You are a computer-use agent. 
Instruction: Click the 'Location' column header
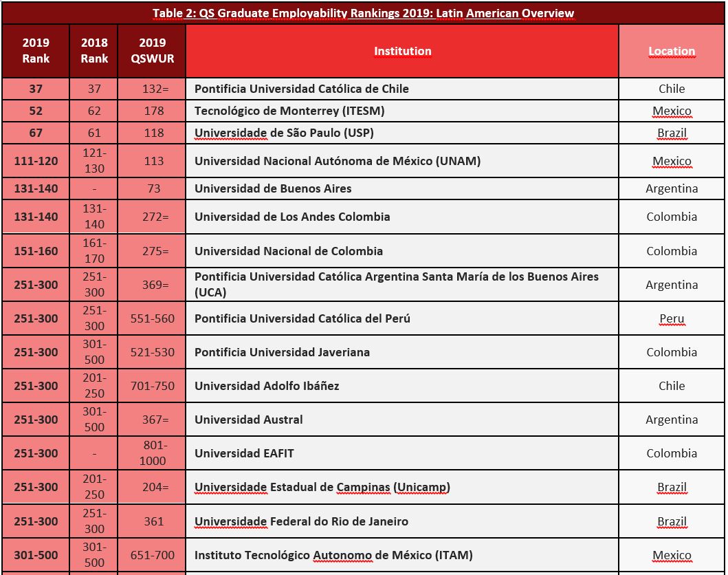(x=672, y=51)
